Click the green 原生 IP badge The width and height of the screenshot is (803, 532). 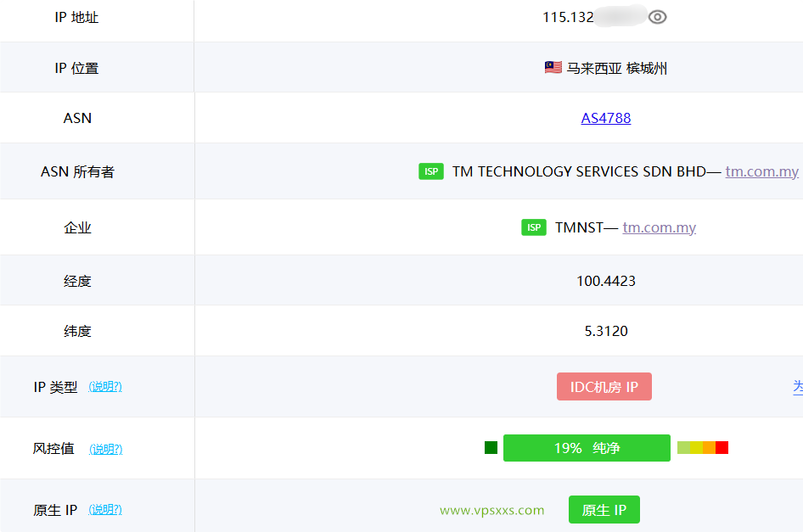tap(604, 510)
